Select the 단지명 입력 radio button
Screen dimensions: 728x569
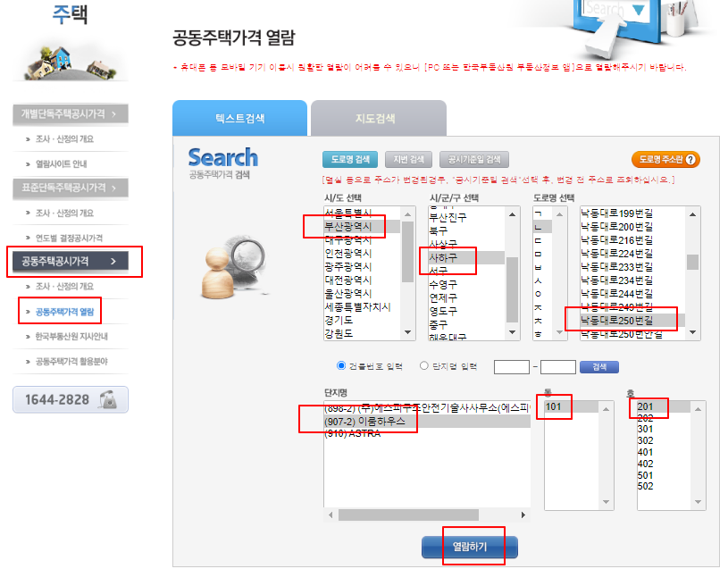coord(423,365)
